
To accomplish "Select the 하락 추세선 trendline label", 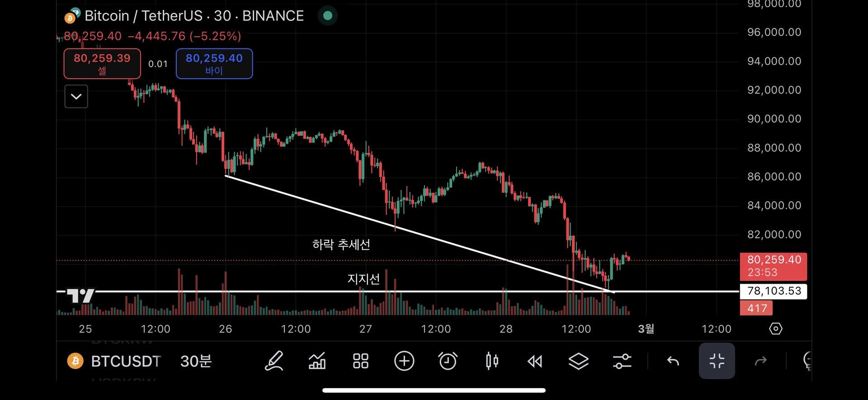I will [341, 245].
